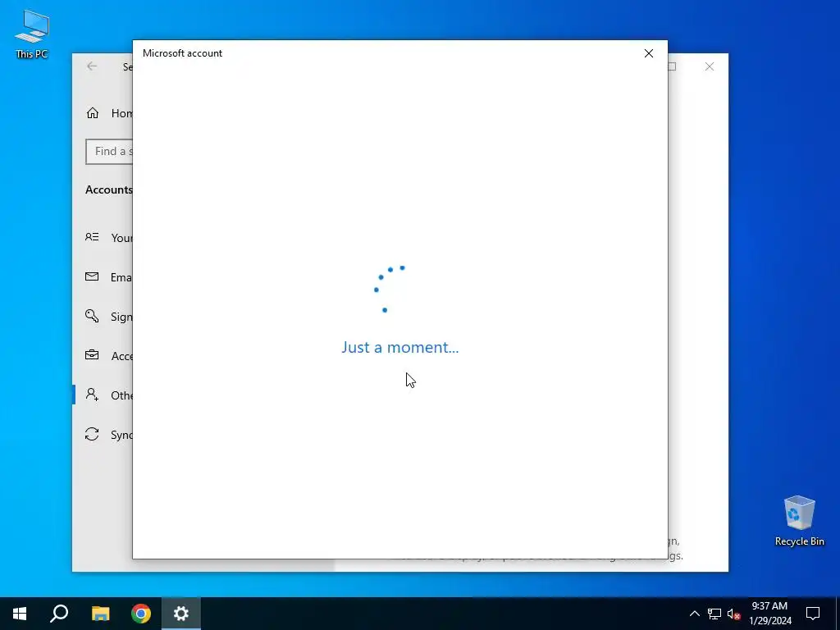Close the Settings window behind dialog
The height and width of the screenshot is (630, 840).
click(710, 66)
